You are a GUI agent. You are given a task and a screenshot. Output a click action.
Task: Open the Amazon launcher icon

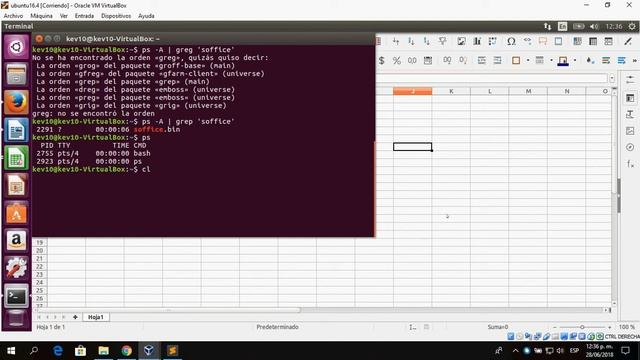16,241
